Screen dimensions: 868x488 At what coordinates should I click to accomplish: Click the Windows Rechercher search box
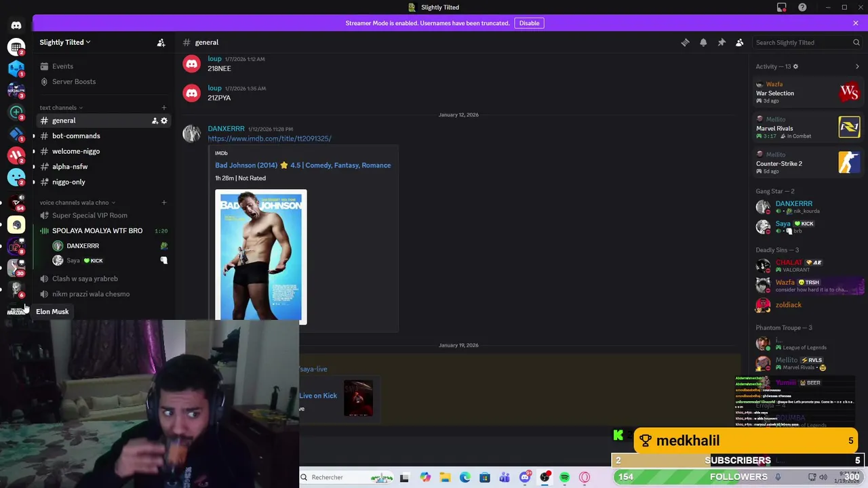pos(346,477)
